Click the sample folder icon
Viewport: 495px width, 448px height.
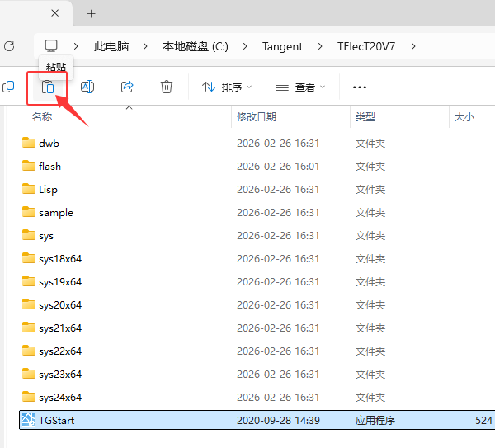[x=29, y=211]
